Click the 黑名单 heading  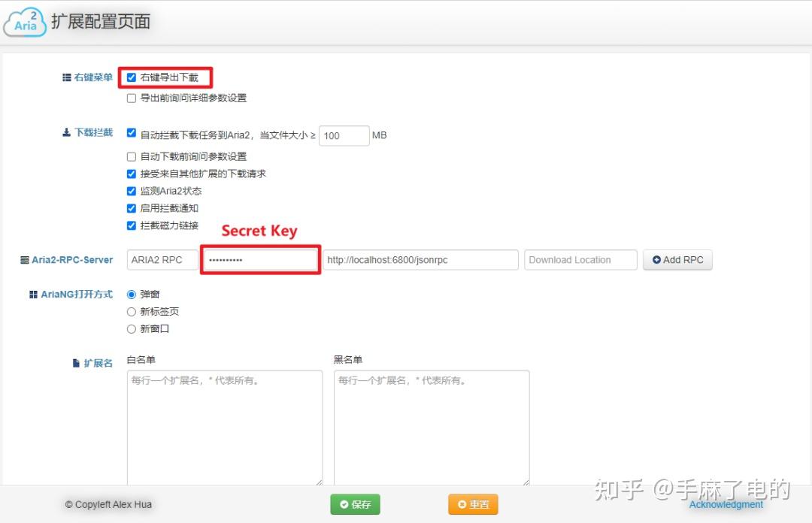(348, 360)
